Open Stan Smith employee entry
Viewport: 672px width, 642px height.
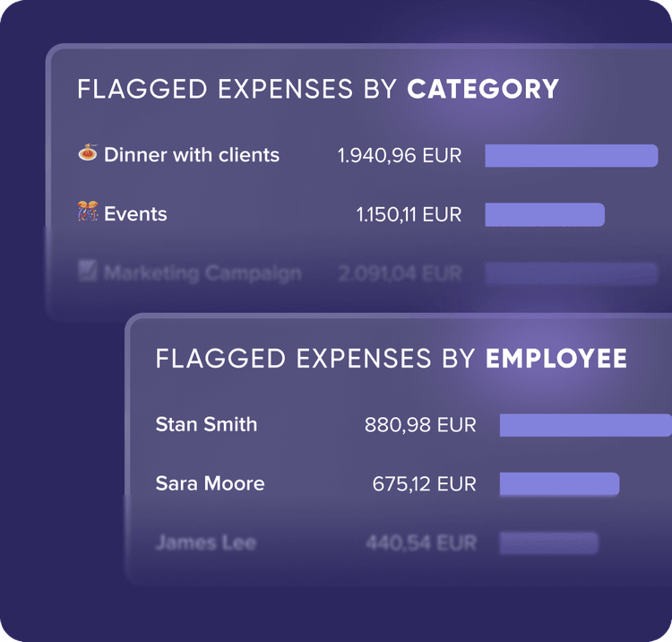(206, 424)
